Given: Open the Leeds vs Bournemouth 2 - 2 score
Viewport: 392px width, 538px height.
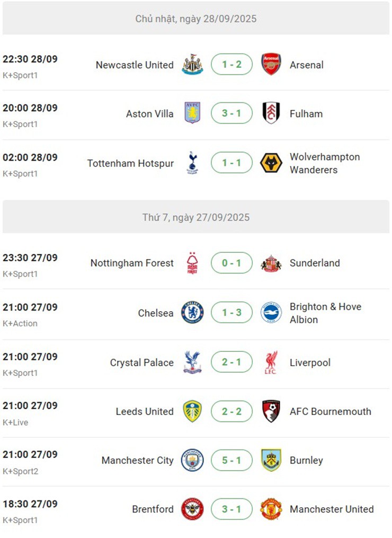Looking at the screenshot, I should pos(231,411).
